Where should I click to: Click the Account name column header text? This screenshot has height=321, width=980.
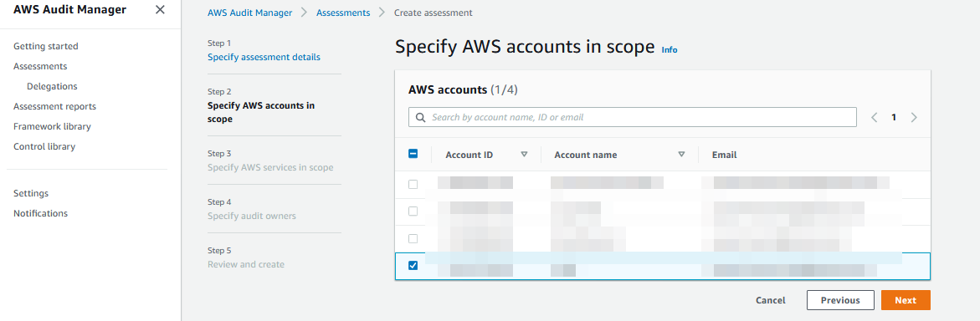click(586, 155)
